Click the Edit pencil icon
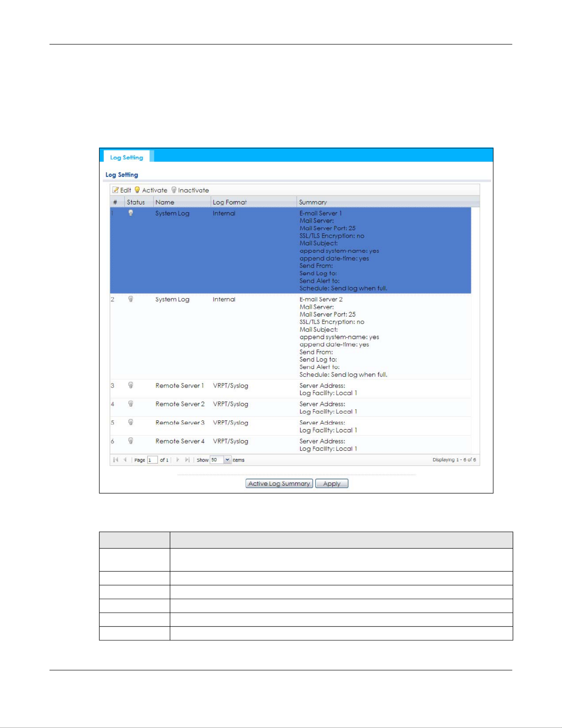Image resolution: width=562 pixels, height=728 pixels. 115,190
